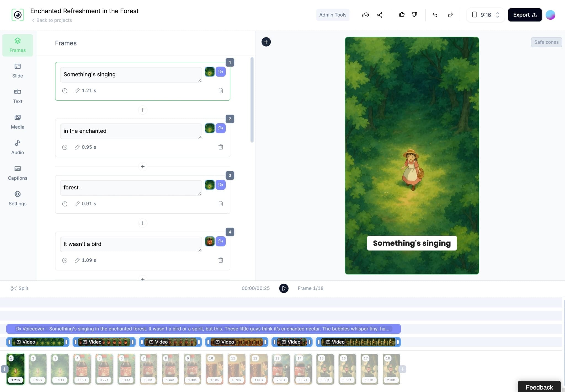Click the redo arrow icon
Viewport: 565px width, 392px height.
[x=450, y=15]
